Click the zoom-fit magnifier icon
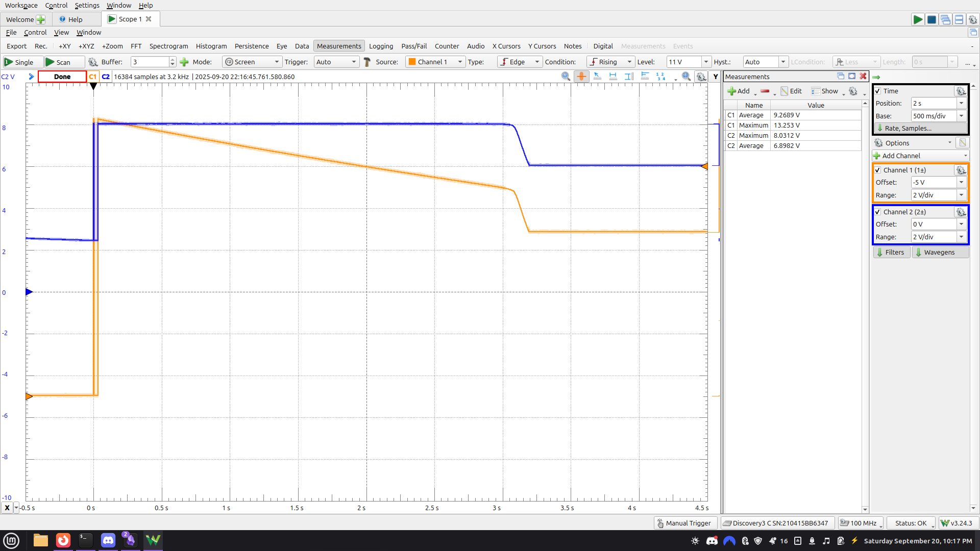Viewport: 980px width, 551px height. (x=687, y=77)
